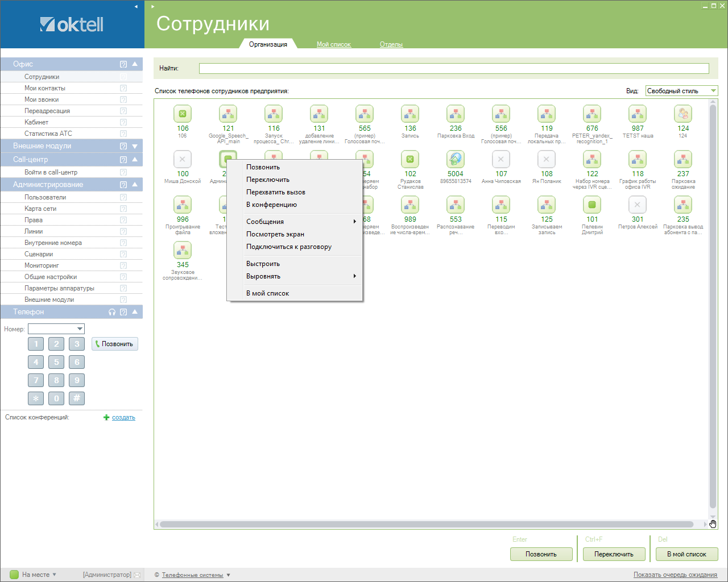Click the 101 Пелевин Дмитрий icon

coord(592,205)
